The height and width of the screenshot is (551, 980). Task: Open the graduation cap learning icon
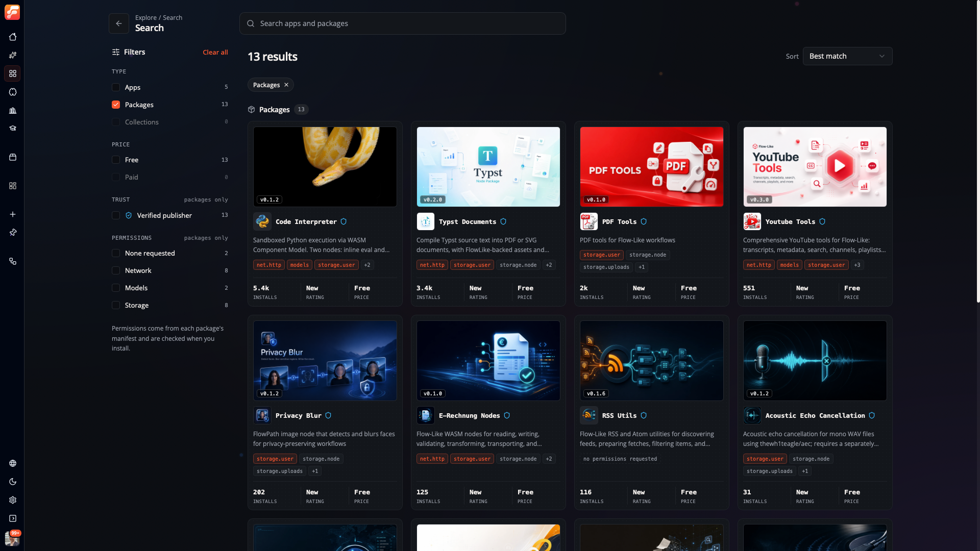point(13,129)
